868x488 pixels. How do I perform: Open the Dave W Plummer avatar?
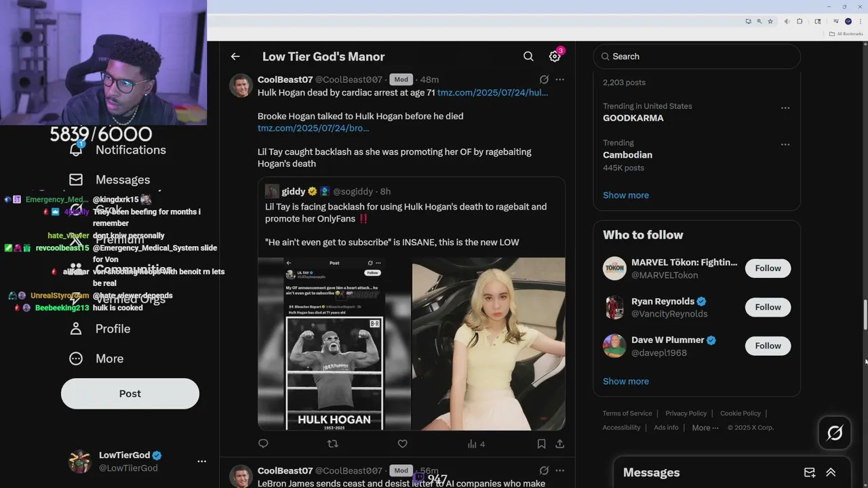point(614,346)
